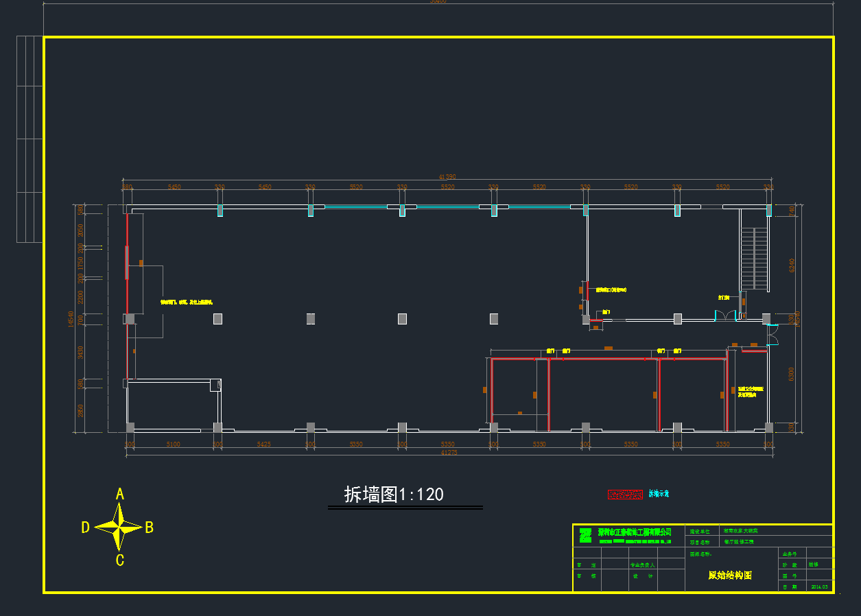The image size is (861, 616).
Task: Pick the red hatched demolition legend swatch
Action: pyautogui.click(x=625, y=494)
